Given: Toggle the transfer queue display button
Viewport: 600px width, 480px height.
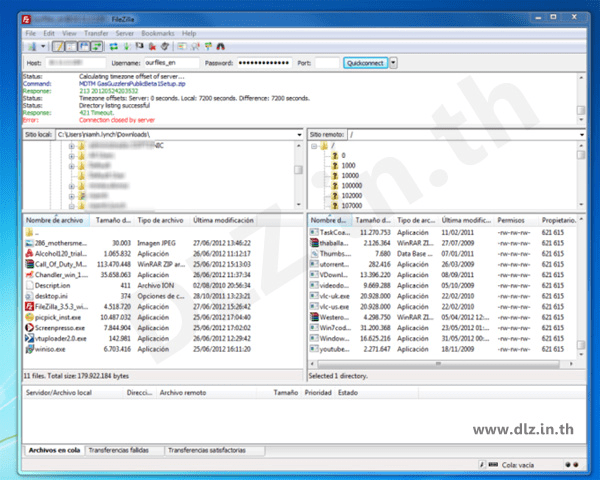Looking at the screenshot, I should tap(98, 46).
